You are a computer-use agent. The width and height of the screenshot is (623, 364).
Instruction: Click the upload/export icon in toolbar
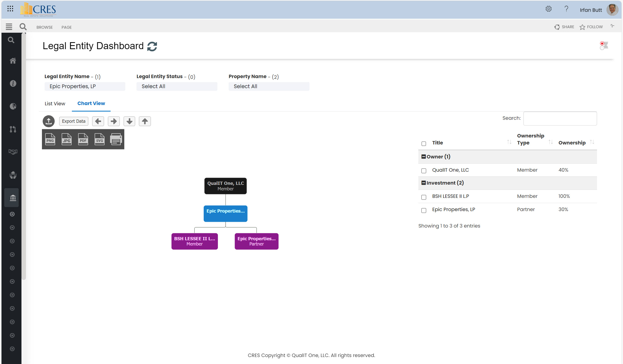point(49,121)
